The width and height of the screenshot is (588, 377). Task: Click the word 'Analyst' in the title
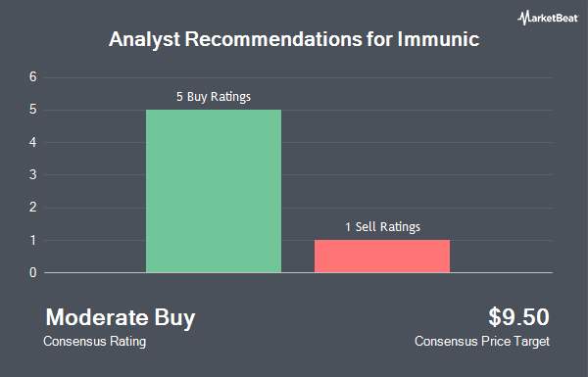pyautogui.click(x=144, y=40)
